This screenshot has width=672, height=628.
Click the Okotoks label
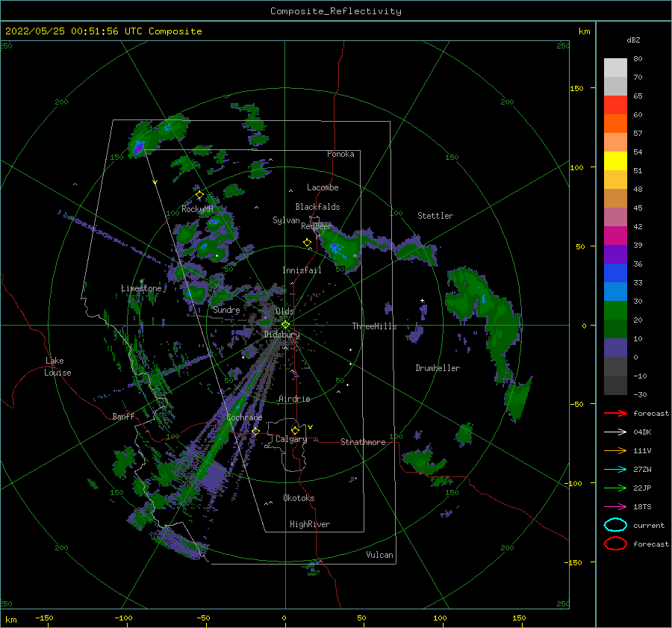pyautogui.click(x=299, y=498)
